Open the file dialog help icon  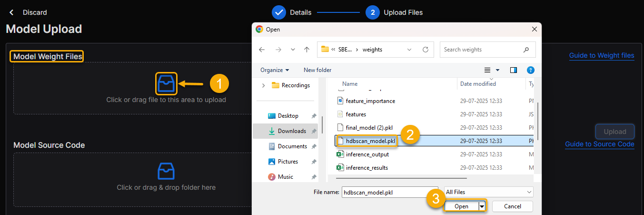pyautogui.click(x=531, y=70)
